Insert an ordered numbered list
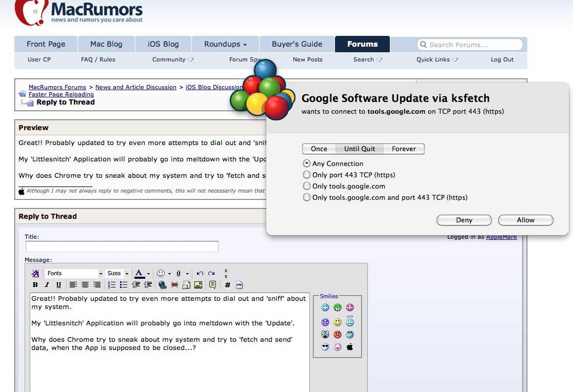This screenshot has height=392, width=573. point(112,285)
